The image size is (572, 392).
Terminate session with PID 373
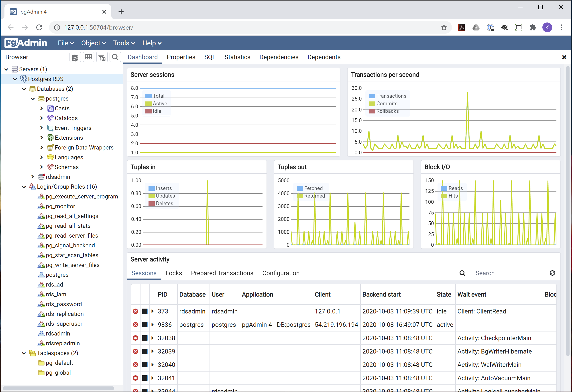click(135, 311)
